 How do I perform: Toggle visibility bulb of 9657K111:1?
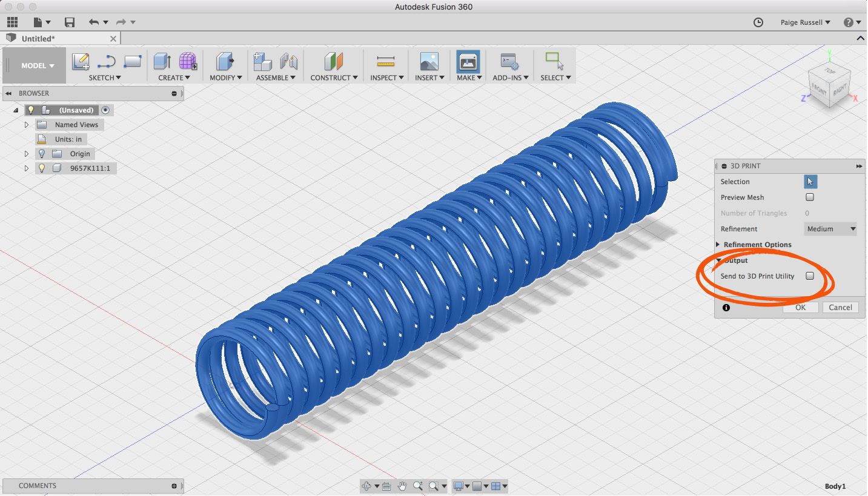click(x=42, y=168)
